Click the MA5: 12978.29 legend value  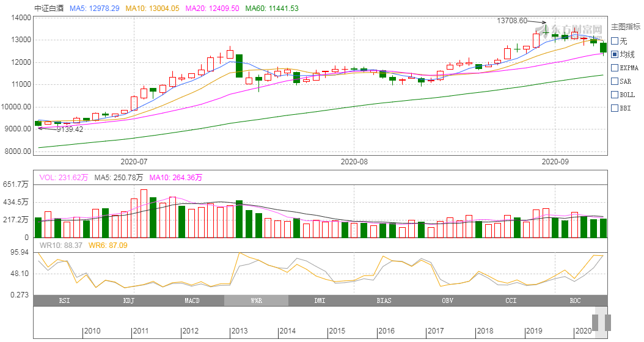pyautogui.click(x=95, y=8)
